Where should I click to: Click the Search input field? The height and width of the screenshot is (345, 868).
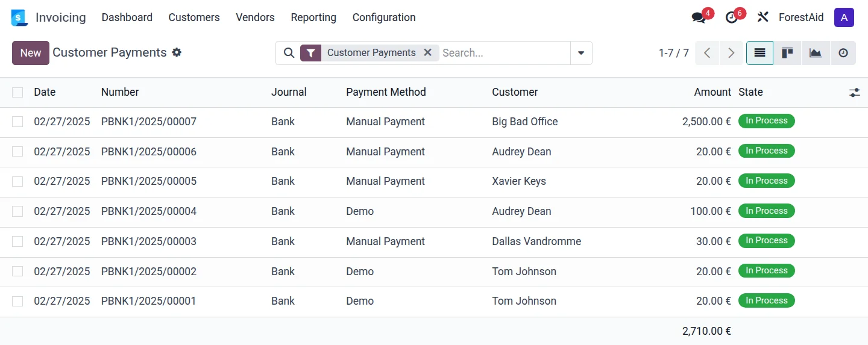[503, 53]
